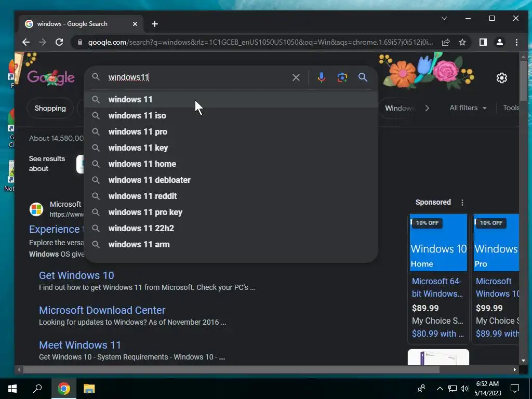Open Google quick settings gear

click(501, 78)
